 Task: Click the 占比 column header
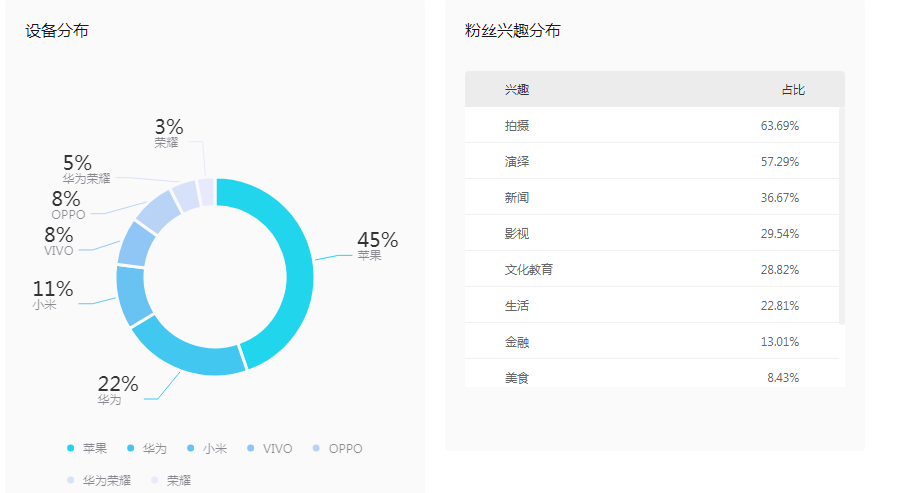(793, 90)
